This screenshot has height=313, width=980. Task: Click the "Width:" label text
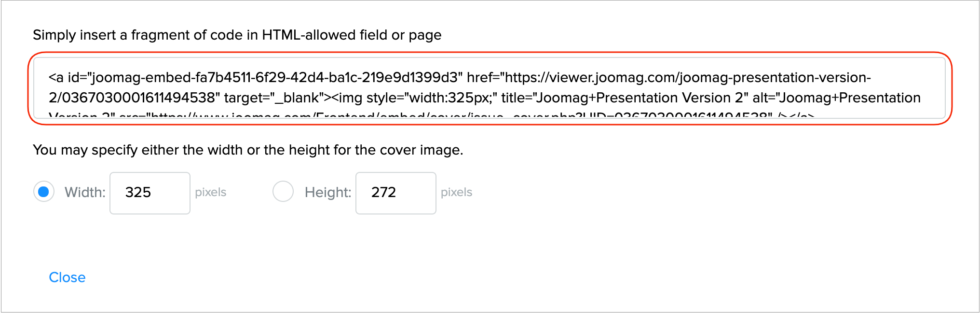85,193
